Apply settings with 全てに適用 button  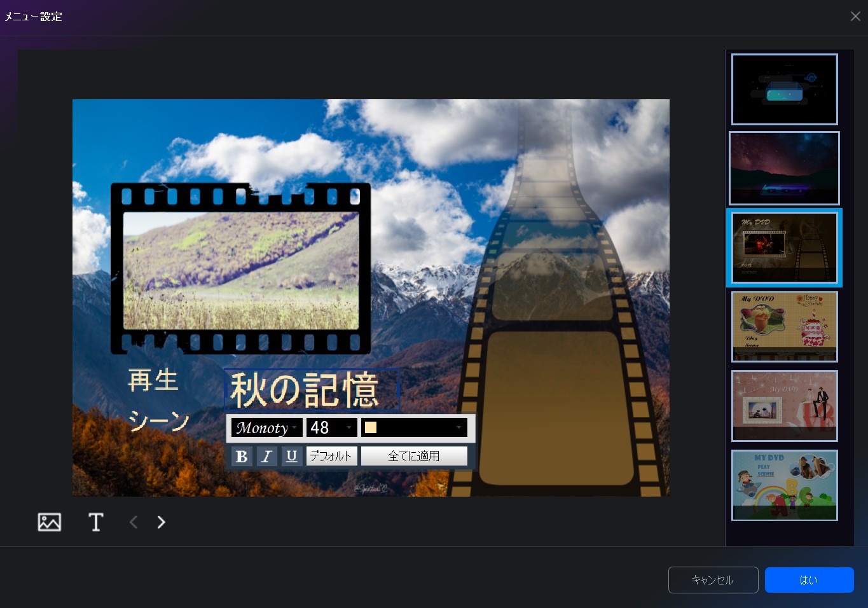pyautogui.click(x=414, y=455)
